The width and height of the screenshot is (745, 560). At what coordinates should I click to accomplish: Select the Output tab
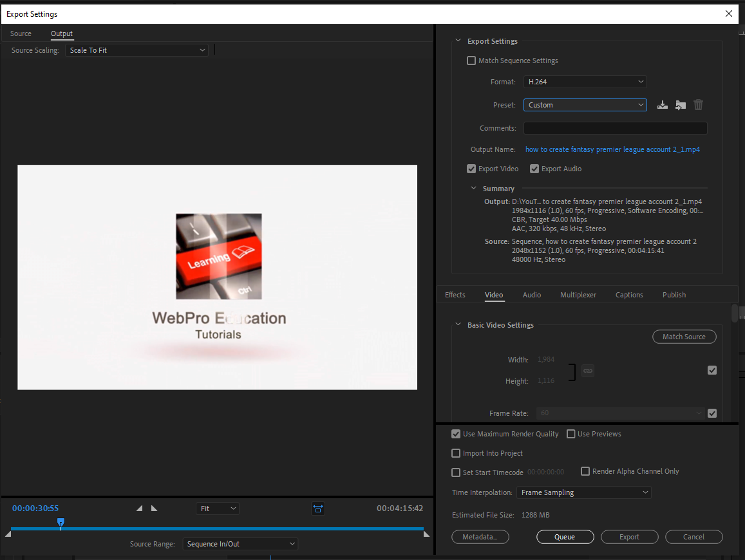62,33
